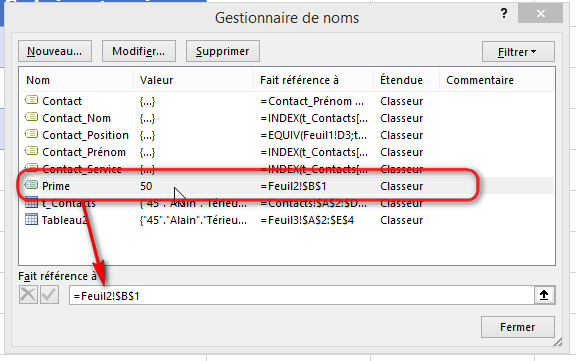Click the cancel X icon next to reference box
This screenshot has width=576, height=361.
[28, 295]
